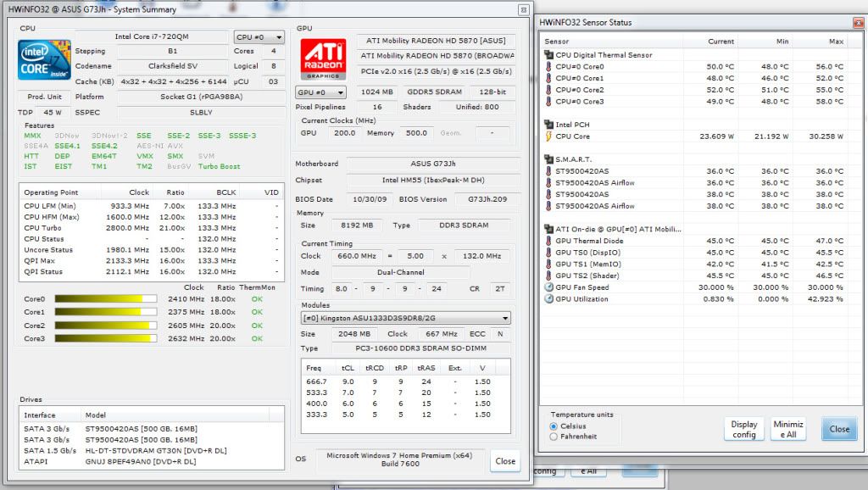The image size is (868, 490).
Task: Click the SLBLY SSPEC value
Action: 201,113
